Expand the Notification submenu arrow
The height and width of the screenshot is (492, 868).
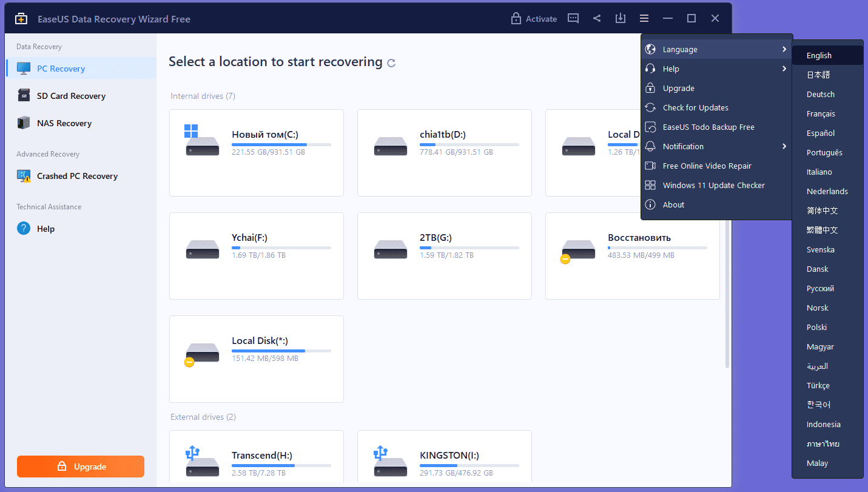pos(784,146)
